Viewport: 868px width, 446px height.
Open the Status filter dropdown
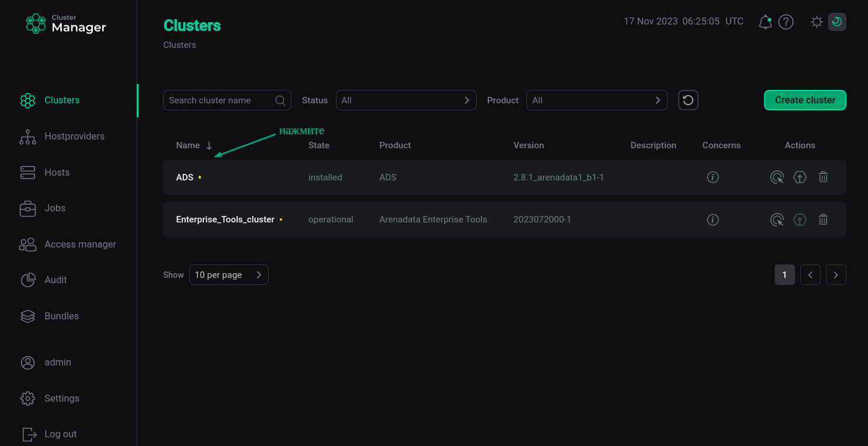pos(406,100)
